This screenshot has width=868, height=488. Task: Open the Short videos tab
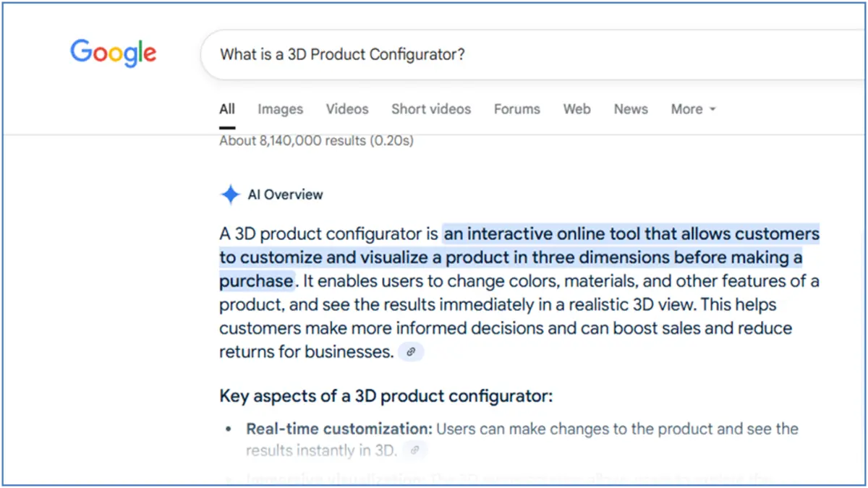point(431,108)
